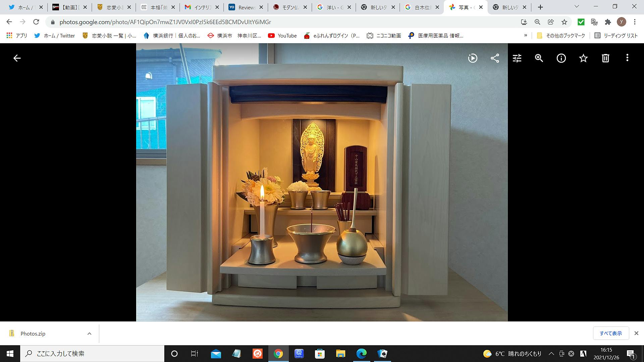644x362 pixels.
Task: Expand Photos.zip download options chevron
Action: 89,334
